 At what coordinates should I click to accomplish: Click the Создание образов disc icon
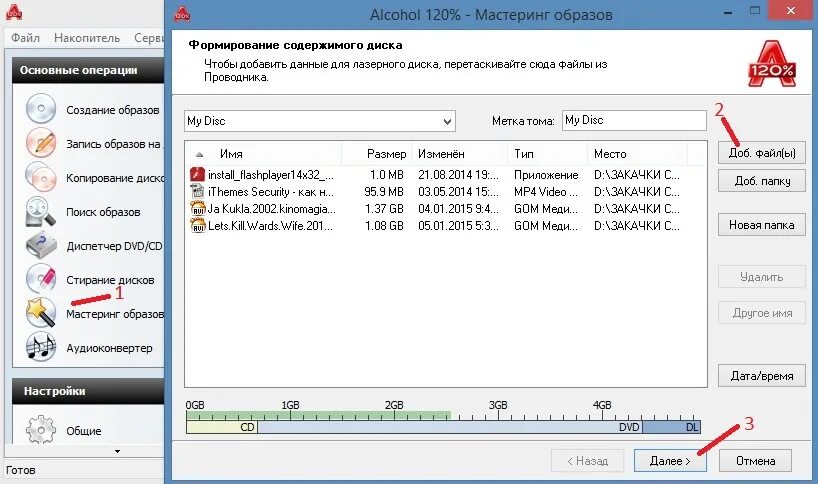point(41,110)
